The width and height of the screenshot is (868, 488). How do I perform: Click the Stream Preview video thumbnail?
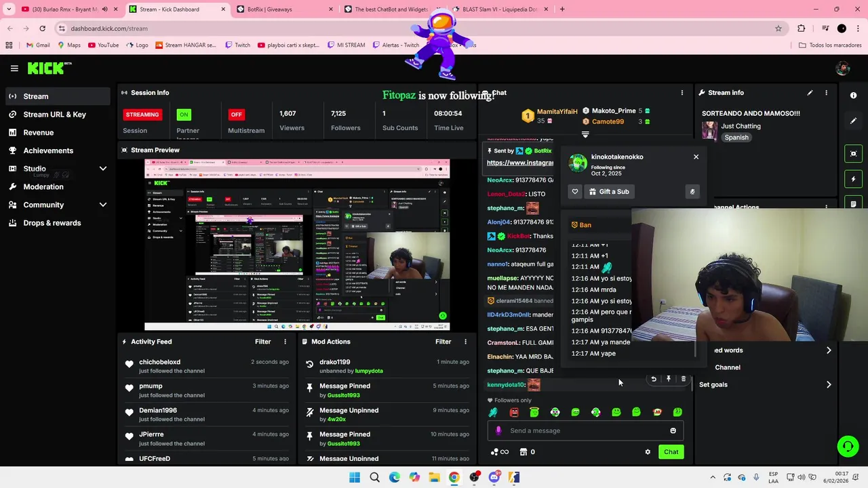(x=297, y=245)
